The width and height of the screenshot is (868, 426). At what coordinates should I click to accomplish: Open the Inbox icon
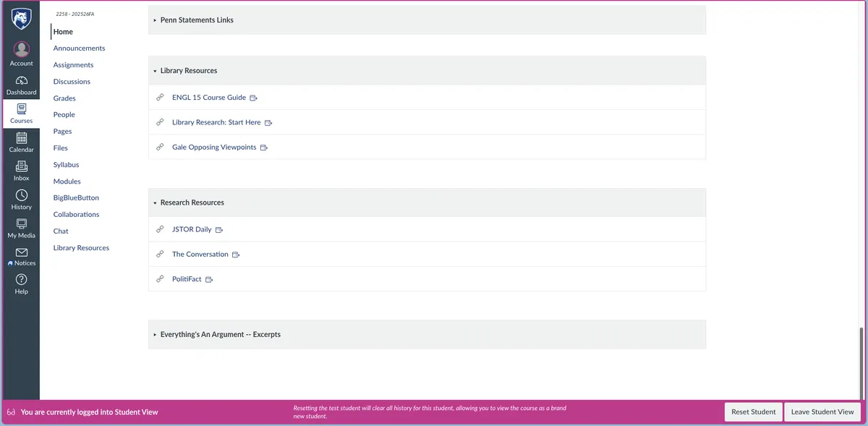pos(21,167)
